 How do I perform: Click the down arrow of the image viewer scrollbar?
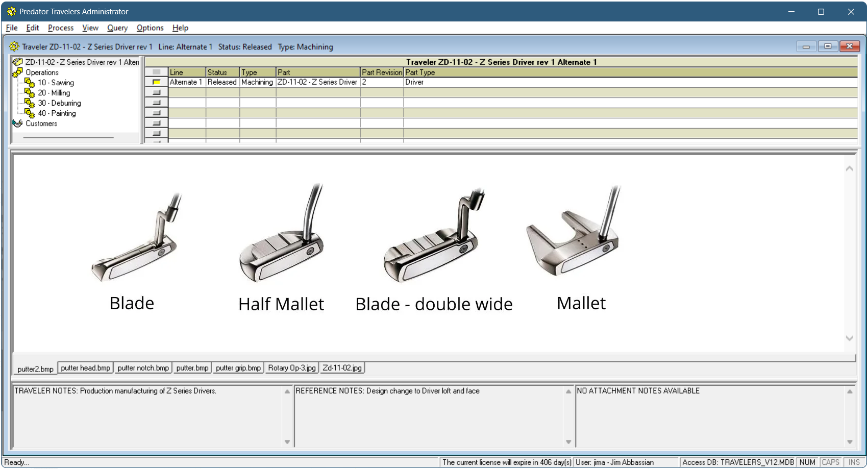coord(849,338)
